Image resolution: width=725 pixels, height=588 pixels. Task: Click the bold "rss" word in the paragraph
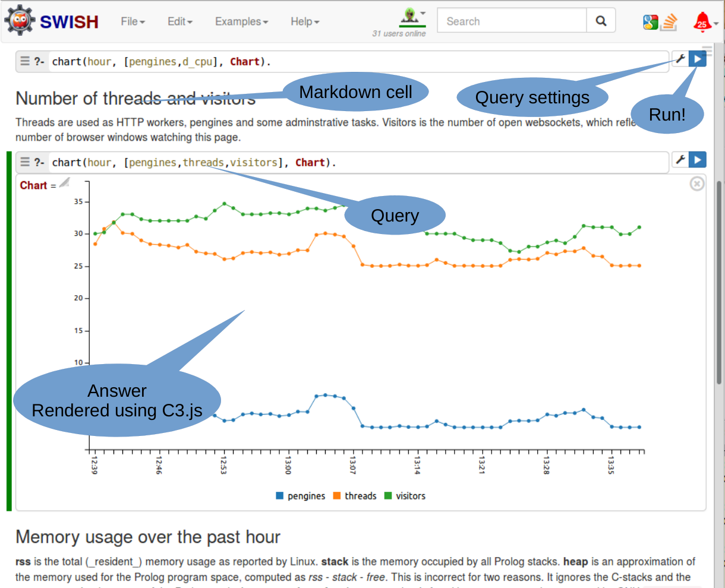point(23,562)
